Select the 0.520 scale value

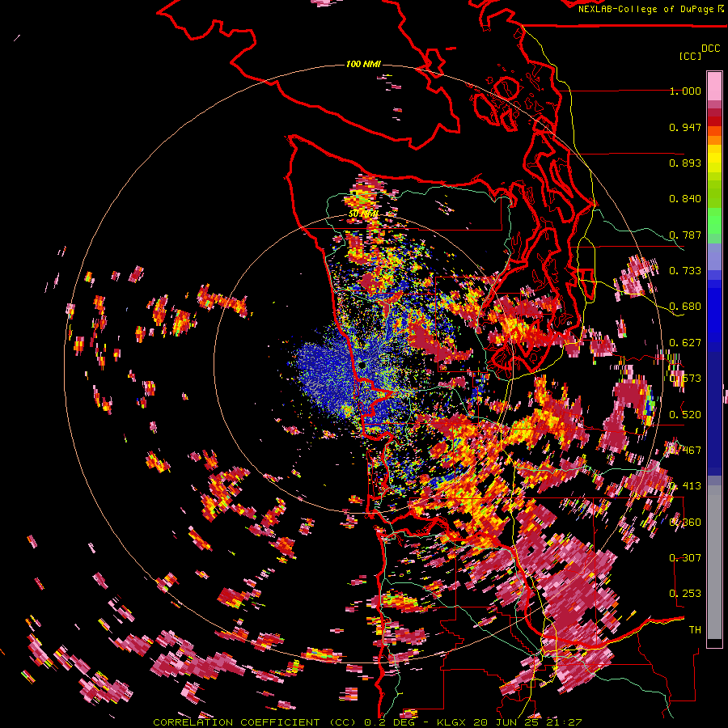685,415
